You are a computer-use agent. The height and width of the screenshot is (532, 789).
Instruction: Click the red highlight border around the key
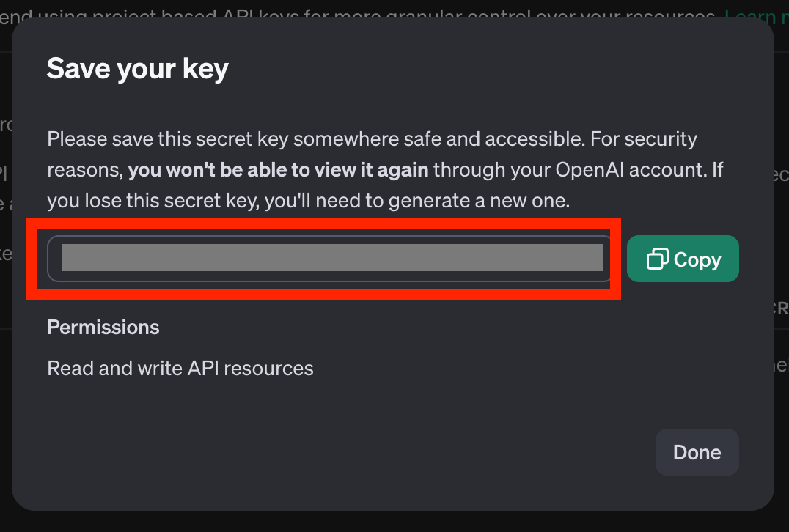pyautogui.click(x=323, y=224)
